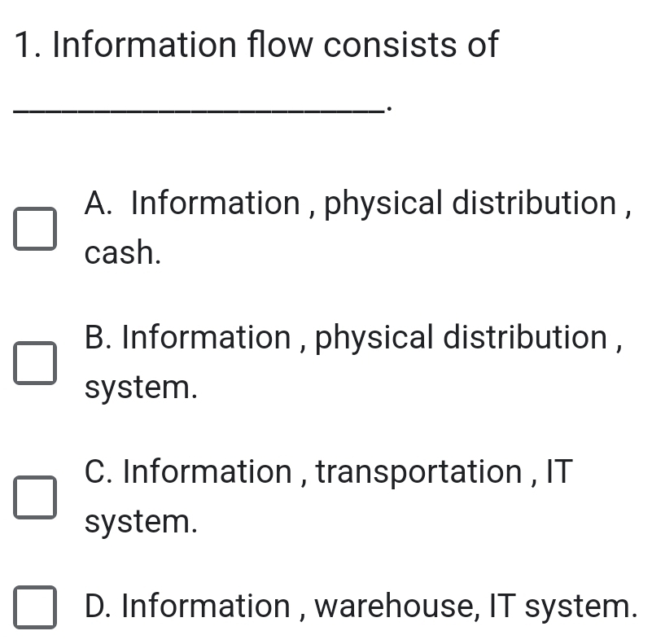
Task: Click the word 'system.' under option C
Action: pos(141,523)
